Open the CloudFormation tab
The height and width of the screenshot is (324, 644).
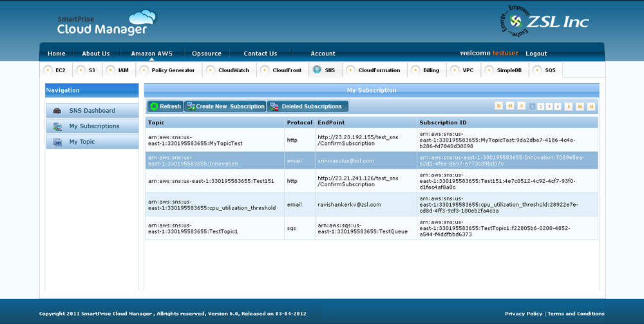point(375,70)
